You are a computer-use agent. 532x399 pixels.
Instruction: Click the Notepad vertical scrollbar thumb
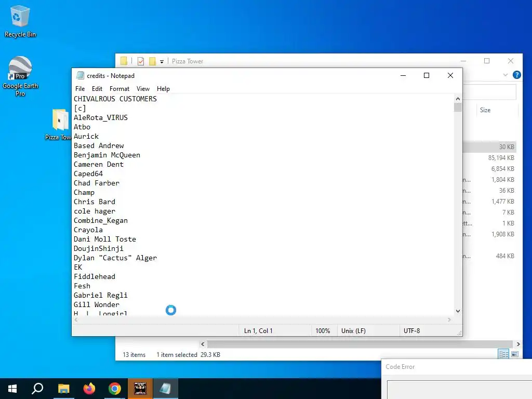click(x=458, y=108)
